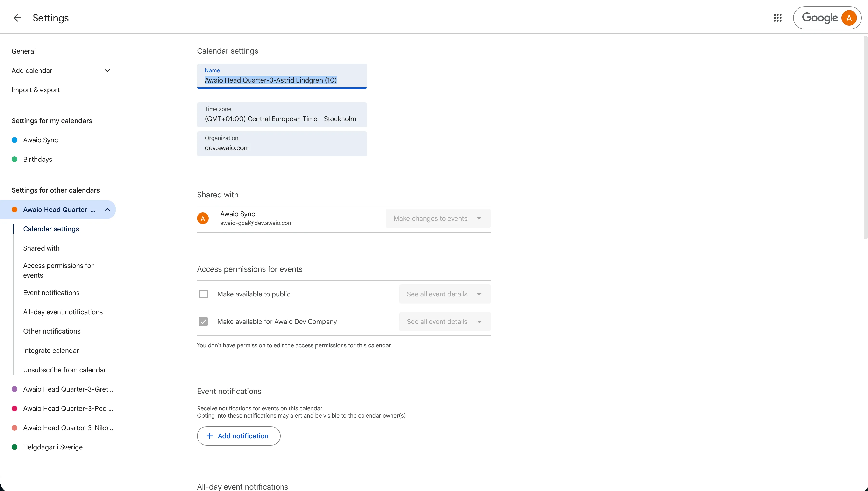Screen dimensions: 868x491
Task: Jump to Event notifications section
Action: pyautogui.click(x=51, y=293)
